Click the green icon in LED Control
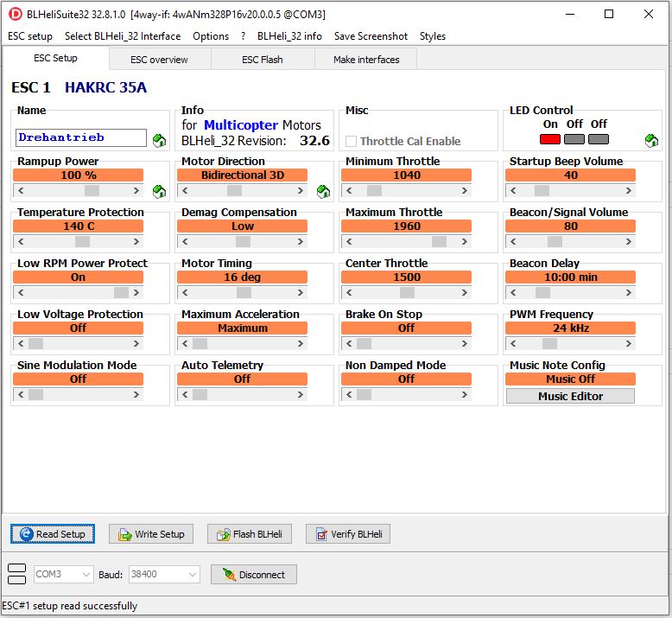The image size is (672, 618). [651, 141]
